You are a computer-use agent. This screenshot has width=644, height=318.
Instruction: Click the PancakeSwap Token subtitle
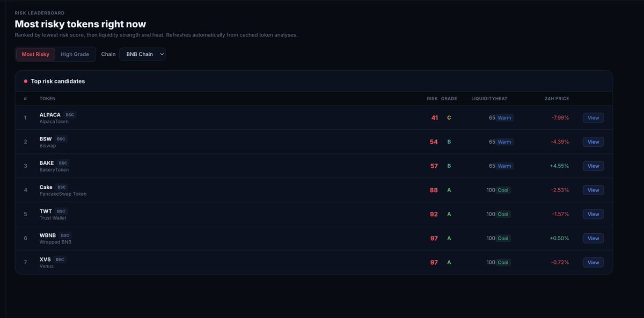click(63, 194)
